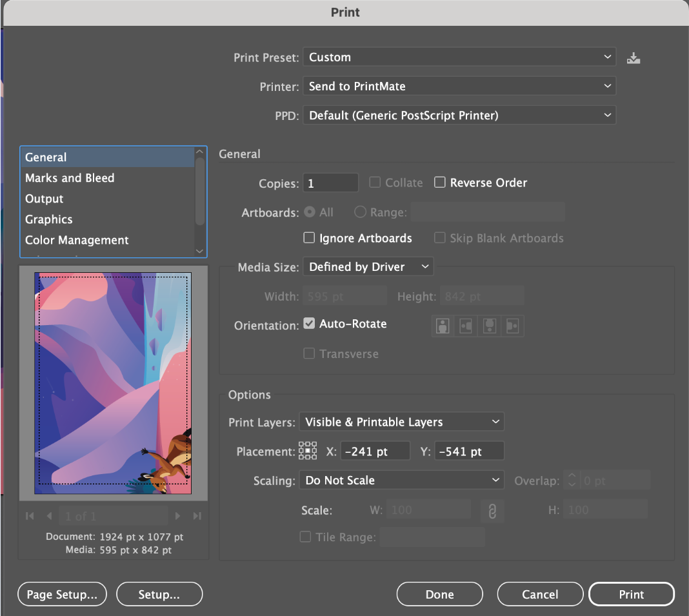The width and height of the screenshot is (689, 616).
Task: Enable the Reverse Order checkbox
Action: [440, 183]
